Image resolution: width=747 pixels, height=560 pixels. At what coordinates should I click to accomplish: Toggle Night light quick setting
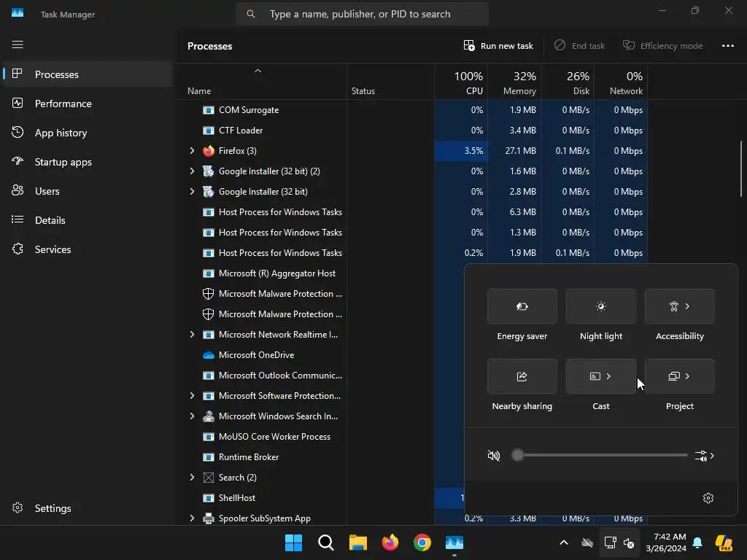[601, 306]
